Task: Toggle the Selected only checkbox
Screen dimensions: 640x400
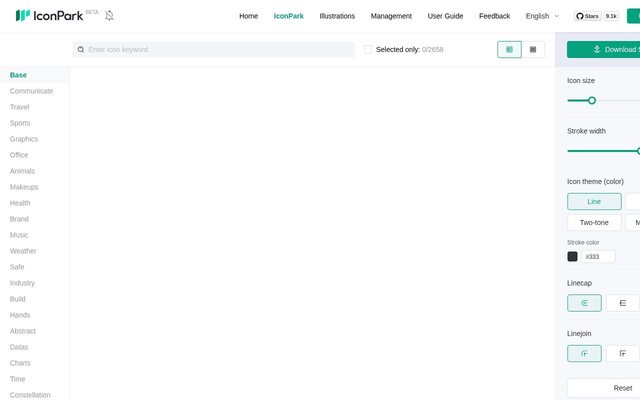Action: (x=368, y=49)
